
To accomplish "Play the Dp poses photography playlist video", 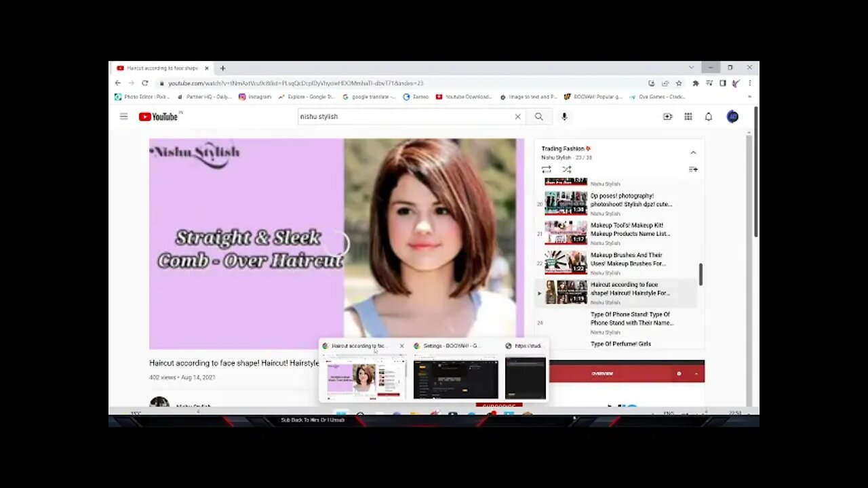I will (616, 204).
